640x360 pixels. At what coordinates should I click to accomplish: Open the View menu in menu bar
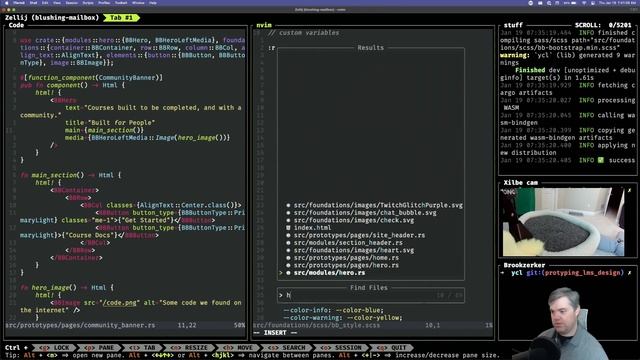(x=57, y=2)
